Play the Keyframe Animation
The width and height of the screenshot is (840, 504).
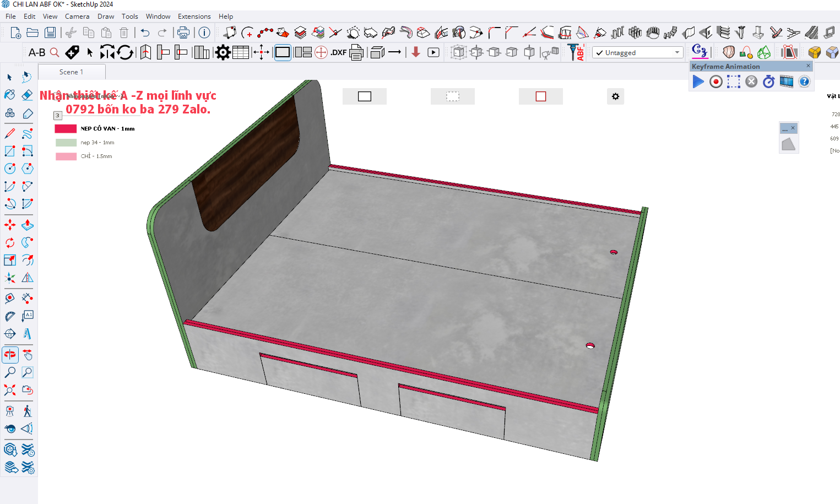[x=698, y=82]
